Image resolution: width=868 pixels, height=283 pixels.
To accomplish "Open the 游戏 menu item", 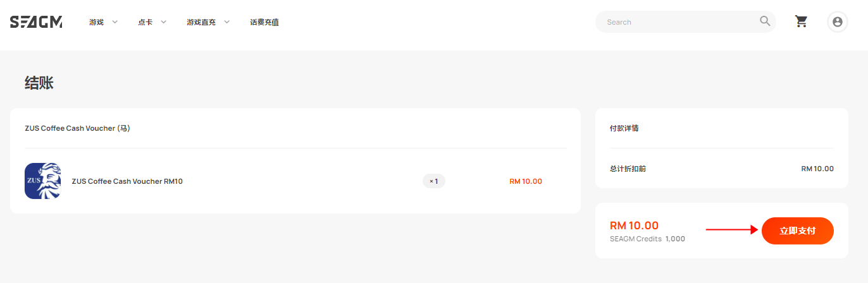I will coord(96,22).
